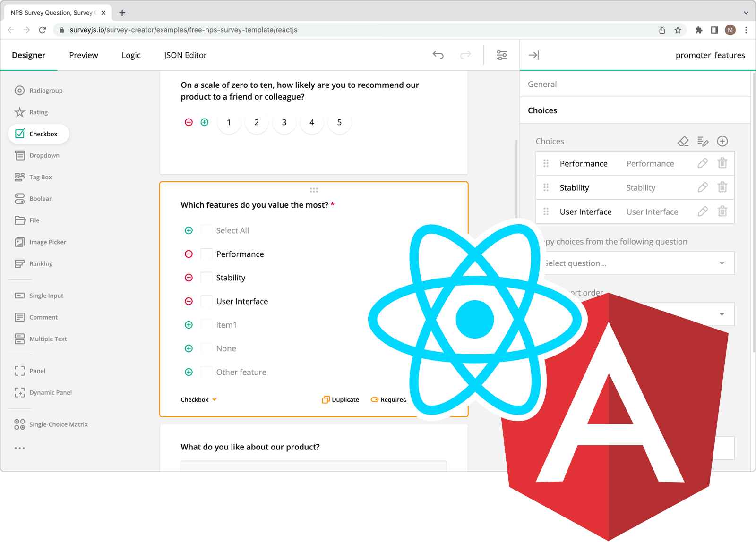The image size is (756, 542).
Task: Delete the Stability choice
Action: click(x=722, y=187)
